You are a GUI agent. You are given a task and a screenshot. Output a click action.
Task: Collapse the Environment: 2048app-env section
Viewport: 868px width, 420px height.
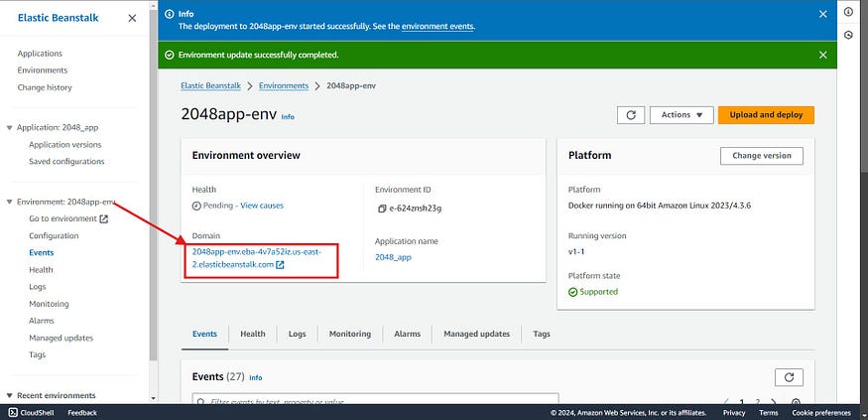9,203
